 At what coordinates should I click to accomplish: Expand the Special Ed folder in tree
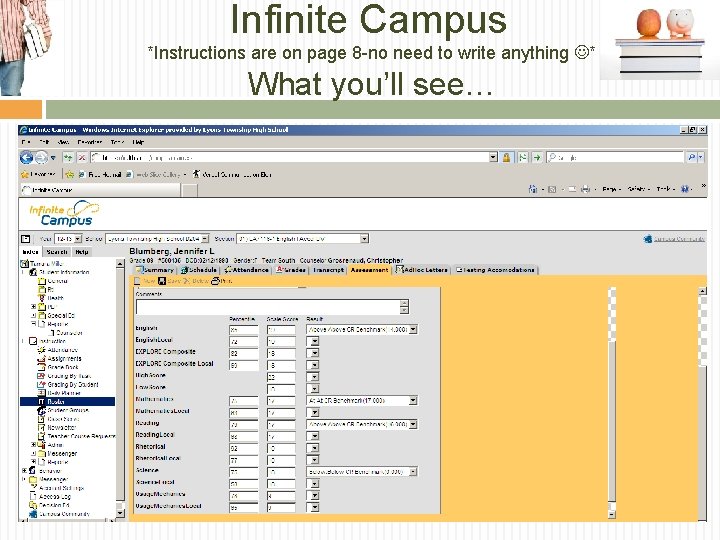click(34, 315)
